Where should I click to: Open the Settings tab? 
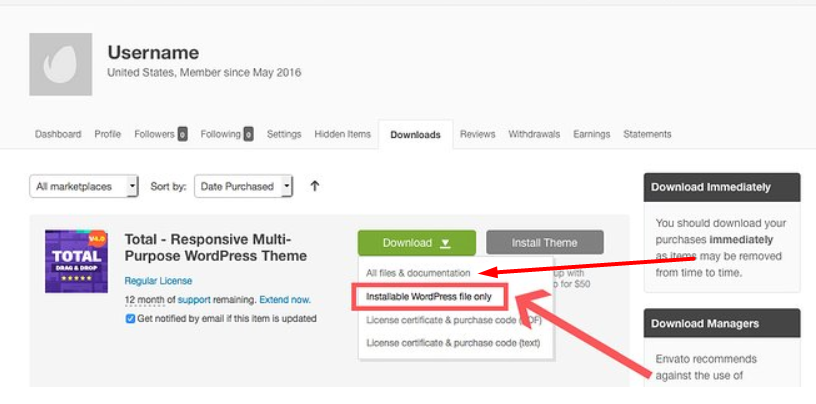coord(284,134)
